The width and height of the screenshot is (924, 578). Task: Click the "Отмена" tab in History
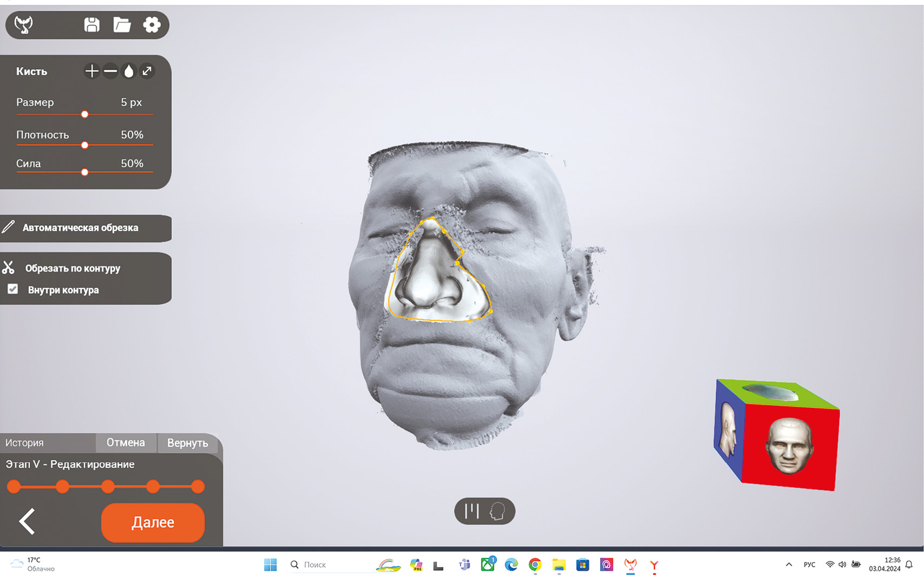pyautogui.click(x=126, y=443)
